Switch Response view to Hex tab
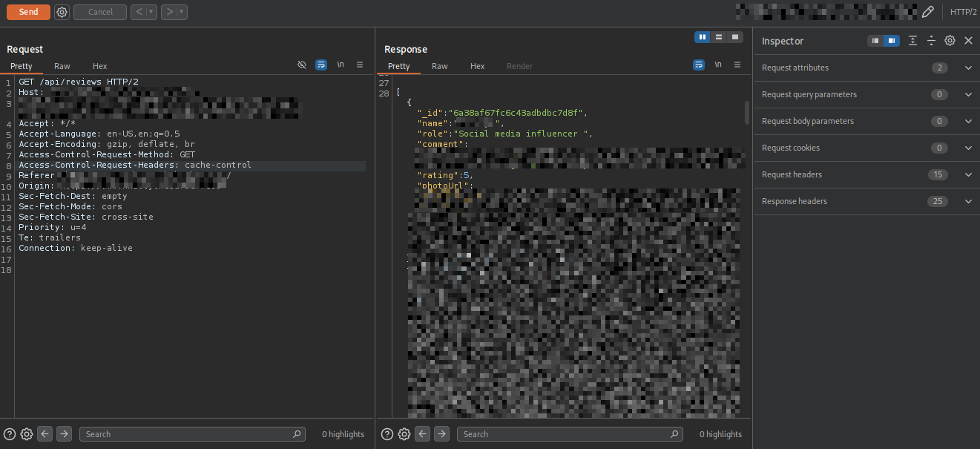 (x=478, y=66)
